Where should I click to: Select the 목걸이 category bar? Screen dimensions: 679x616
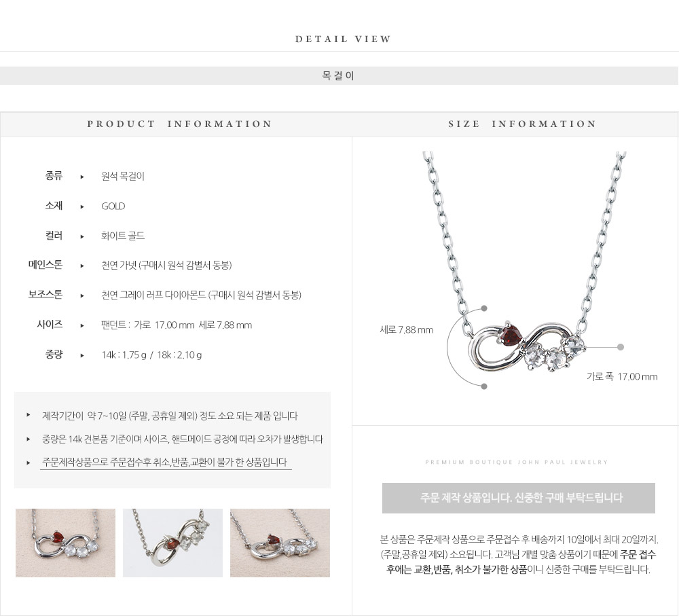pos(339,76)
